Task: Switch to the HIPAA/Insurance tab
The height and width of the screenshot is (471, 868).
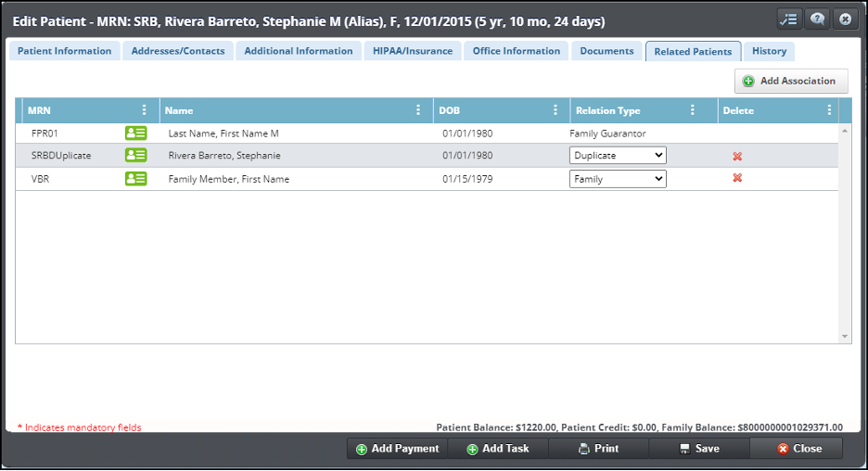Action: [413, 51]
